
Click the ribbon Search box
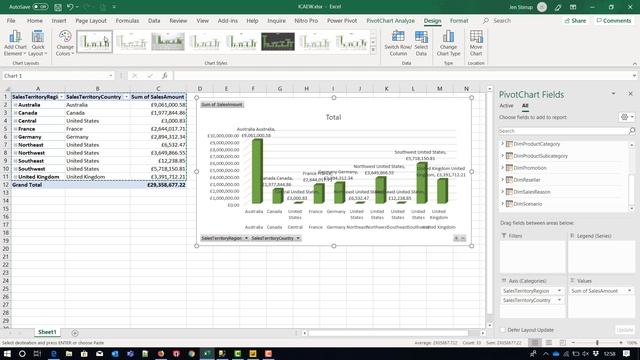[501, 20]
